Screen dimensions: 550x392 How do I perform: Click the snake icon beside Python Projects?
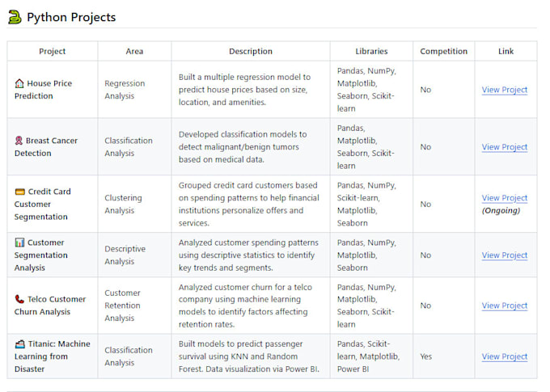coord(15,17)
